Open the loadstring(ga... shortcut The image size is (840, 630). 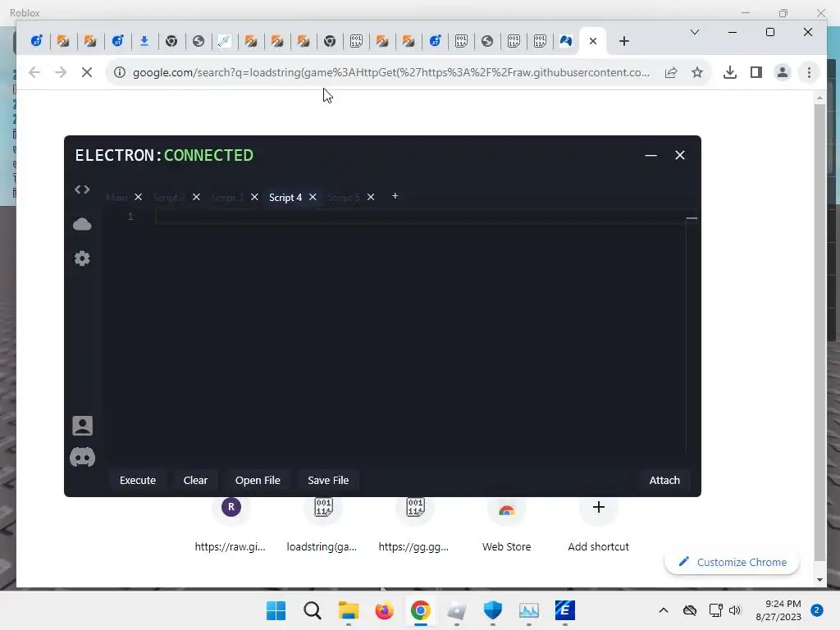(322, 524)
